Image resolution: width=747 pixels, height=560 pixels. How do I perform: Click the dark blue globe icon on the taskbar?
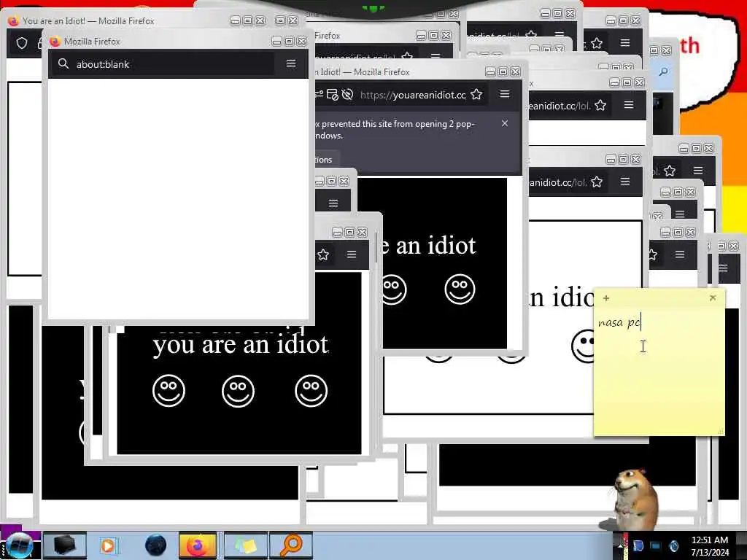pyautogui.click(x=155, y=545)
